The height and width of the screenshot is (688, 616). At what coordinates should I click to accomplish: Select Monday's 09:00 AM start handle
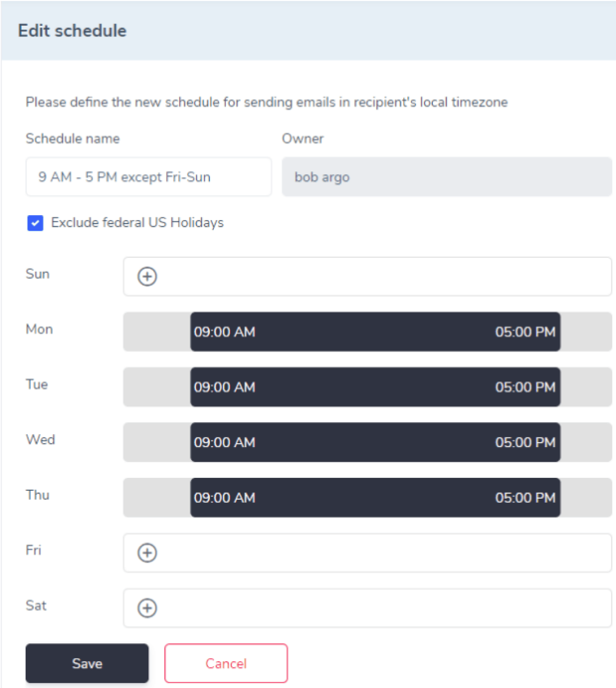coord(225,332)
